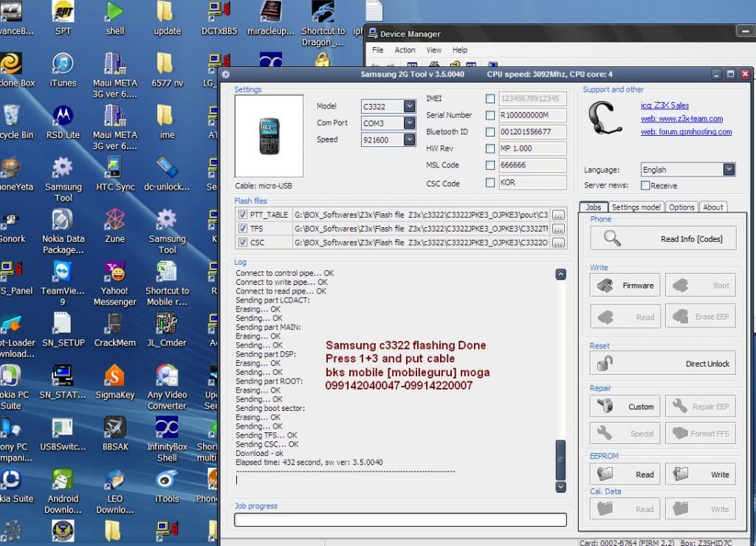Launch Zune from the desktop

(114, 226)
